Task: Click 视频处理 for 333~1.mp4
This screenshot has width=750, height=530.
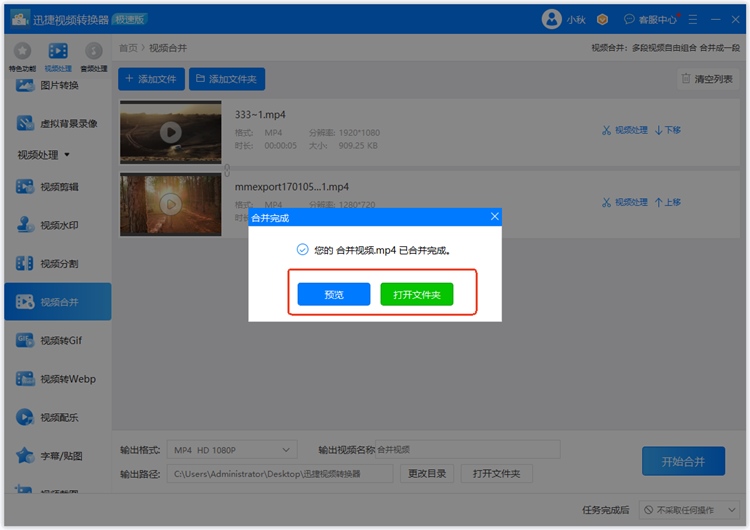Action: pyautogui.click(x=625, y=130)
